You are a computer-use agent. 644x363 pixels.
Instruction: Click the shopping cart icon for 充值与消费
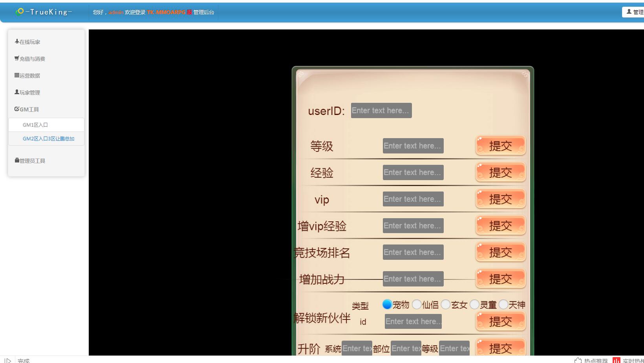coord(17,58)
